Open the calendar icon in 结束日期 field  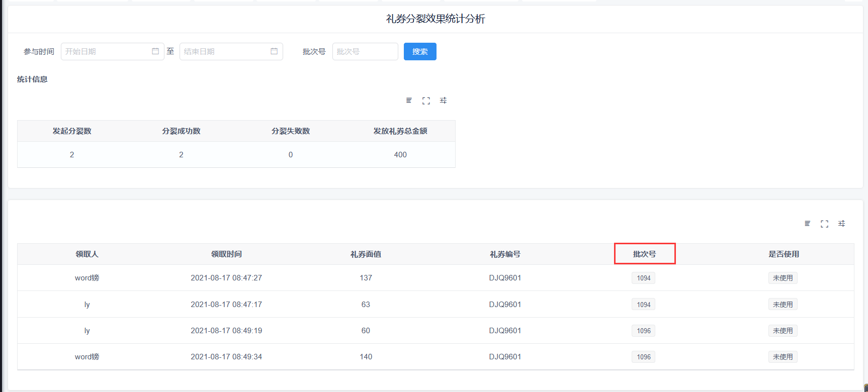274,51
